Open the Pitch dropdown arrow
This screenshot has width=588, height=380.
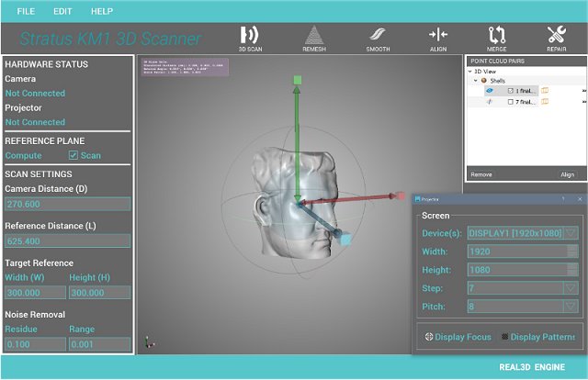pos(571,307)
